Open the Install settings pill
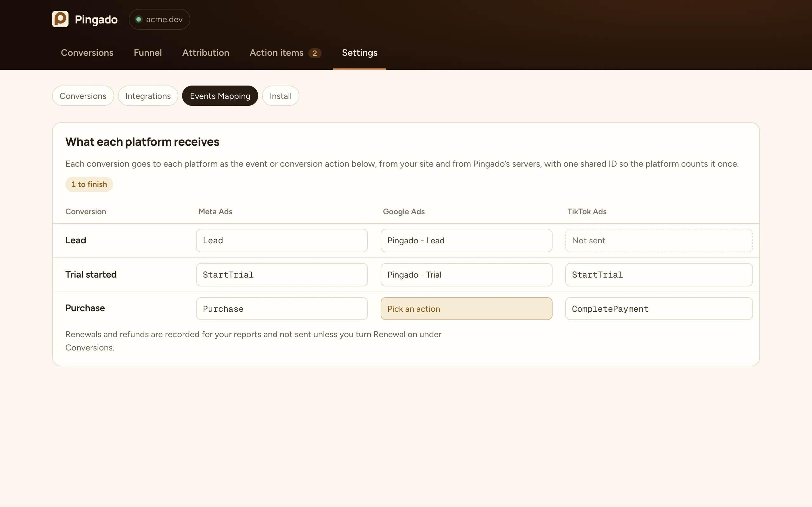This screenshot has width=812, height=507. click(280, 96)
